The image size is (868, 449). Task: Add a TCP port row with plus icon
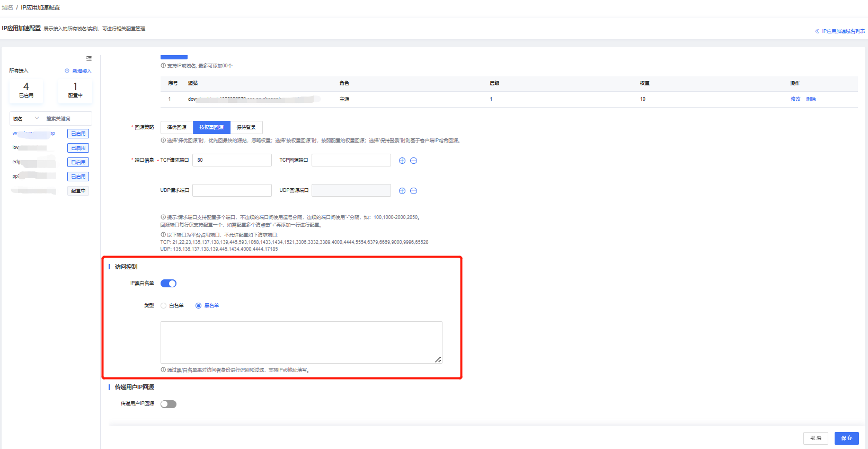tap(402, 161)
